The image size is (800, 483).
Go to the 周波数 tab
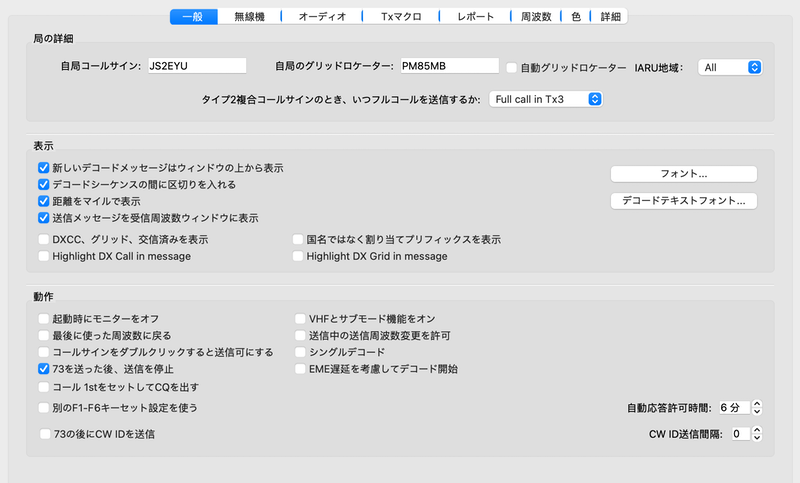pos(536,17)
